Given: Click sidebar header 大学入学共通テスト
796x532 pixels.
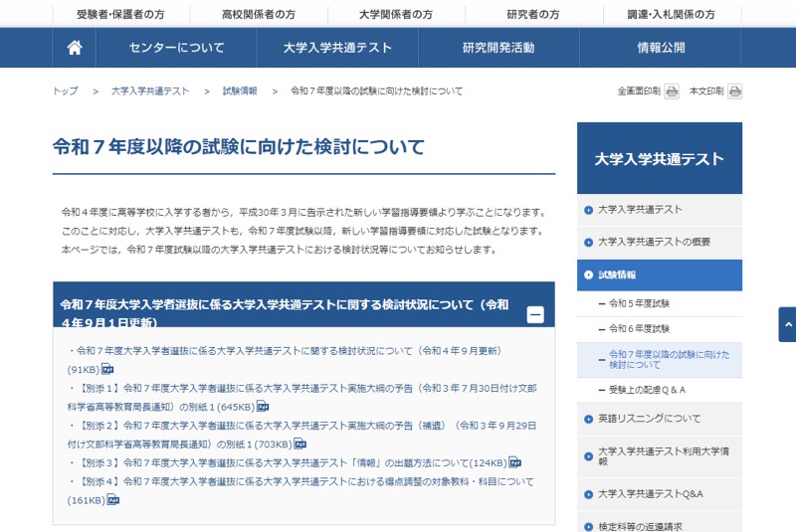Looking at the screenshot, I should point(660,158).
